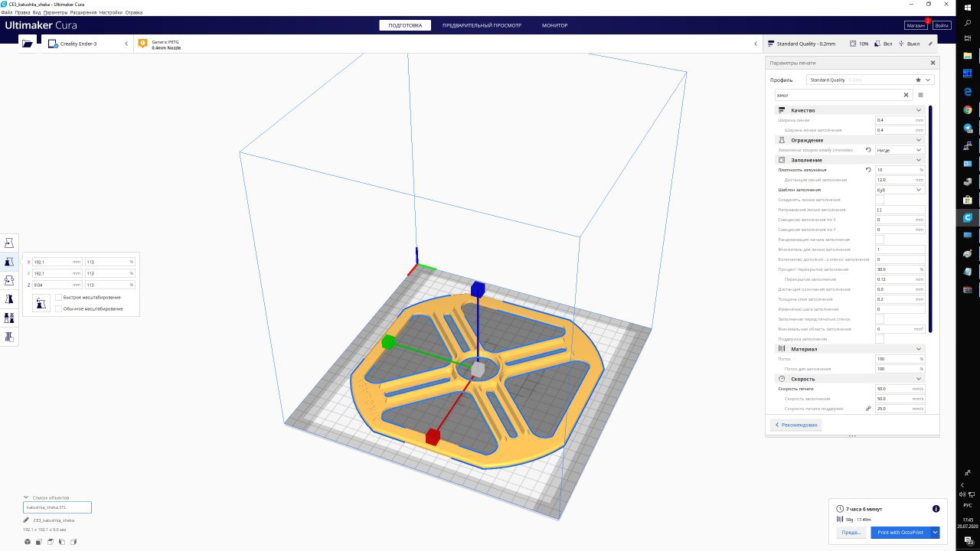Open Windows search in taskbar

(x=968, y=24)
